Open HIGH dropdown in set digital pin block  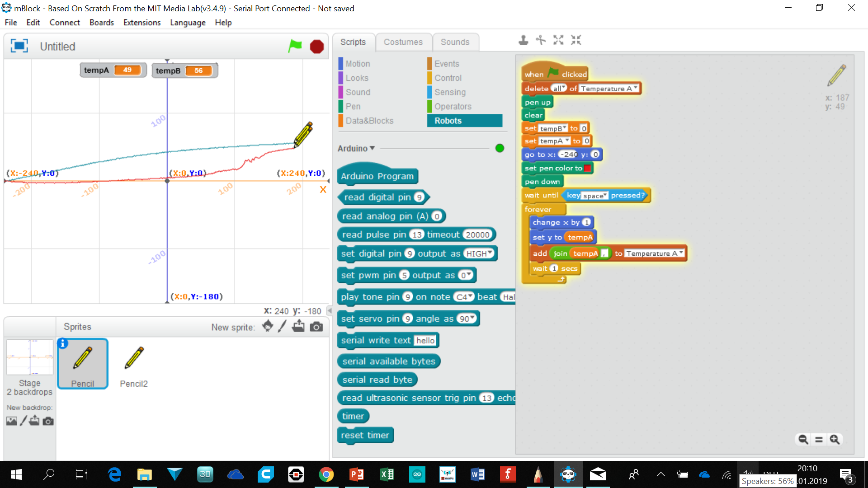click(479, 253)
